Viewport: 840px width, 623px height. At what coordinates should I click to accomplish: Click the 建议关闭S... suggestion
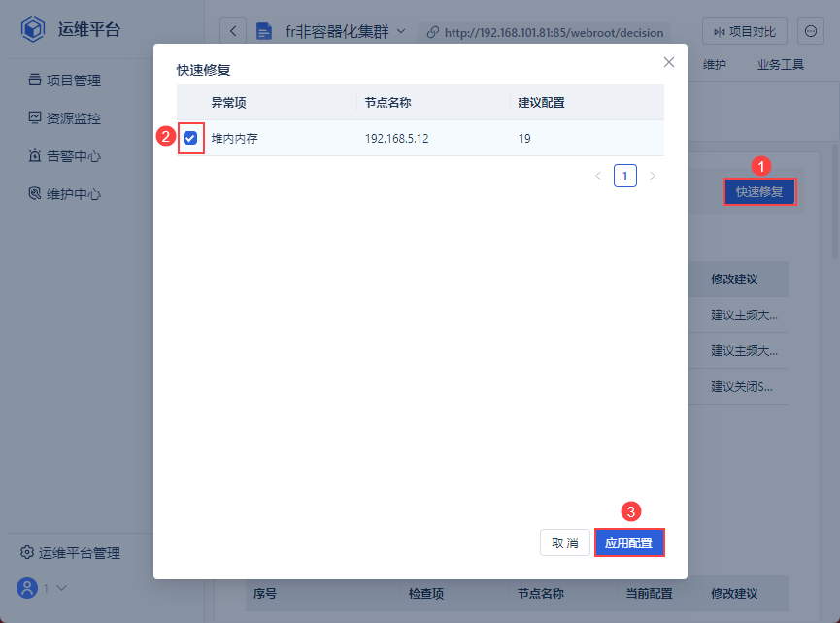741,386
